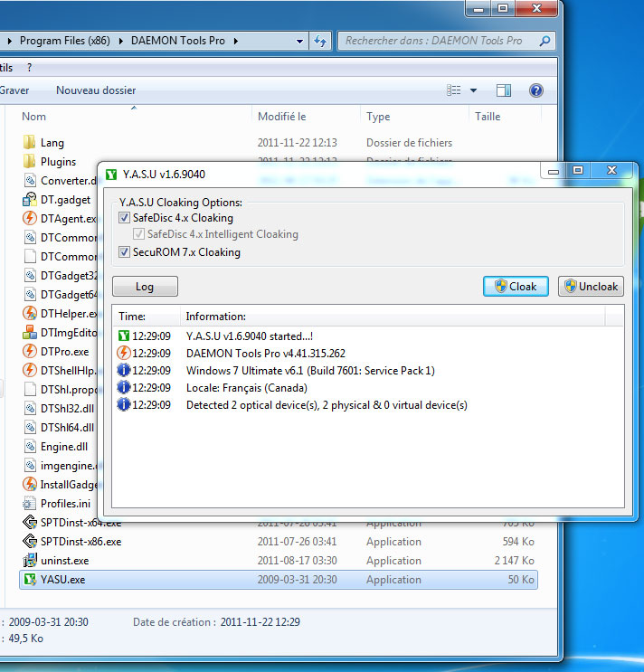Open the question mark help menu
The height and width of the screenshot is (672, 644).
tap(29, 68)
